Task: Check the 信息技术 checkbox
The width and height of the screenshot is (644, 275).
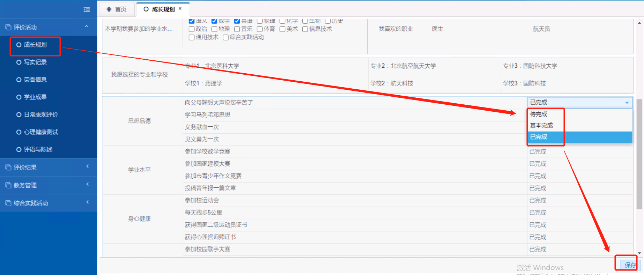Action: tap(305, 29)
